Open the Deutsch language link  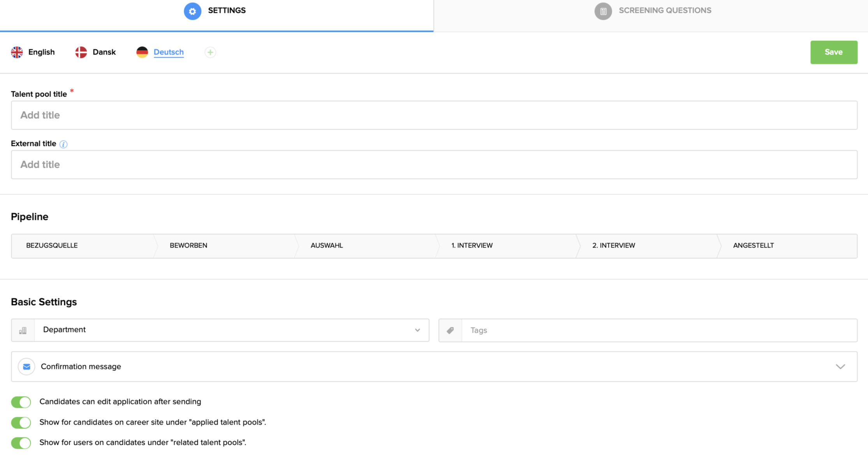pos(169,52)
